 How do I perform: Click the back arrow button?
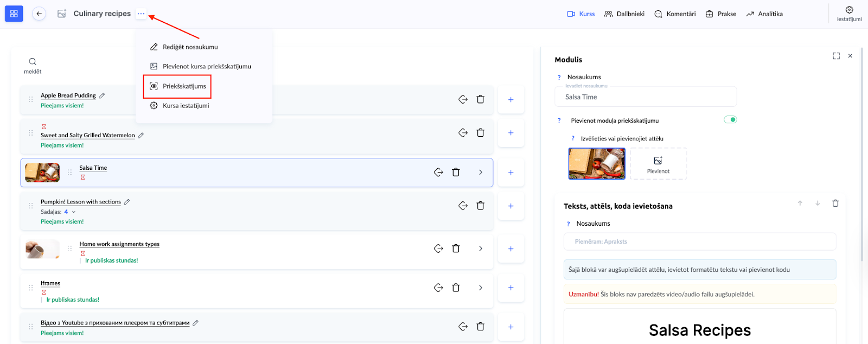click(x=39, y=14)
